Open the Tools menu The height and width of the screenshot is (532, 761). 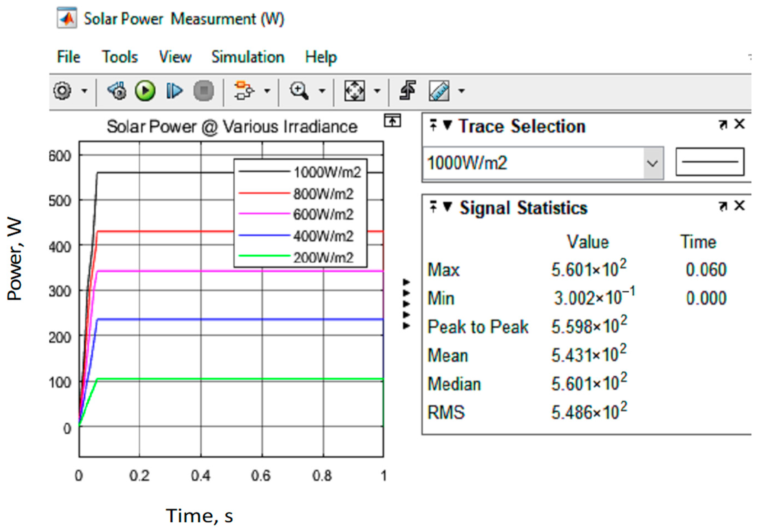[120, 57]
